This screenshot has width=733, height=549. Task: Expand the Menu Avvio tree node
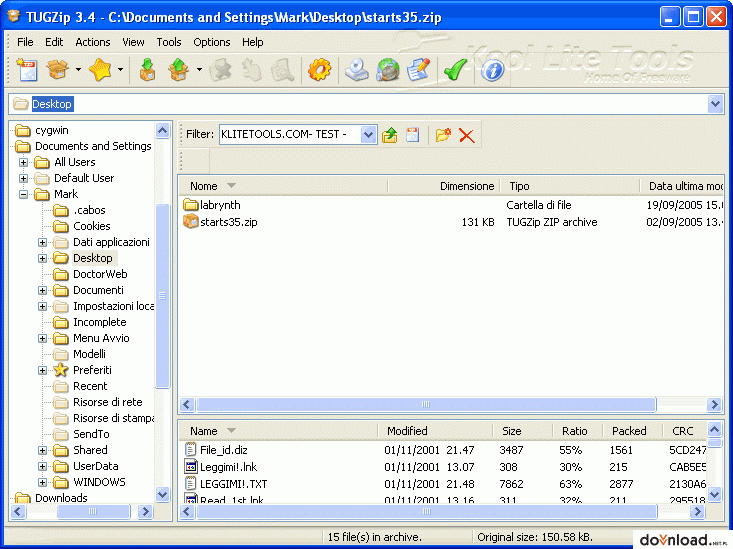[x=43, y=339]
